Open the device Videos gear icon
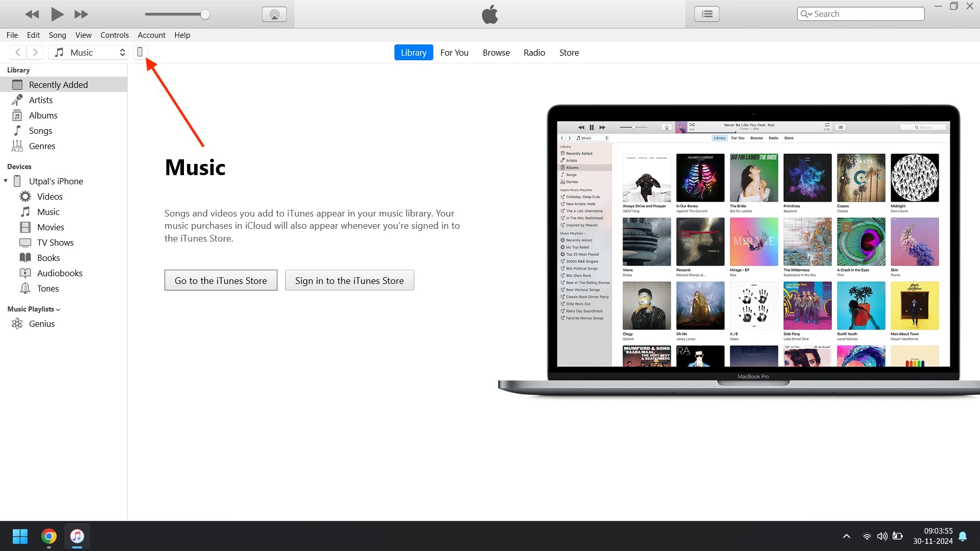The width and height of the screenshot is (980, 551). [25, 197]
